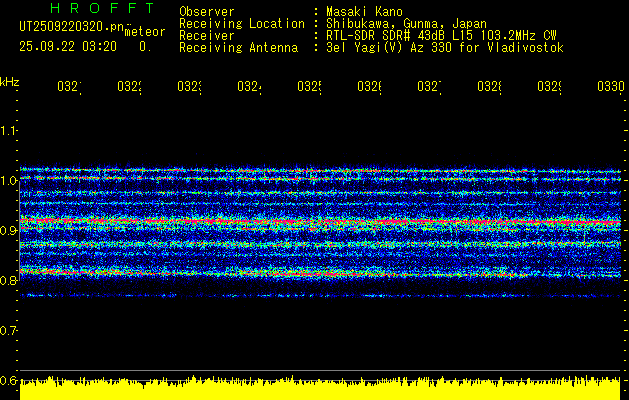
Task: Click the 'Observer' field label
Action: [x=207, y=11]
